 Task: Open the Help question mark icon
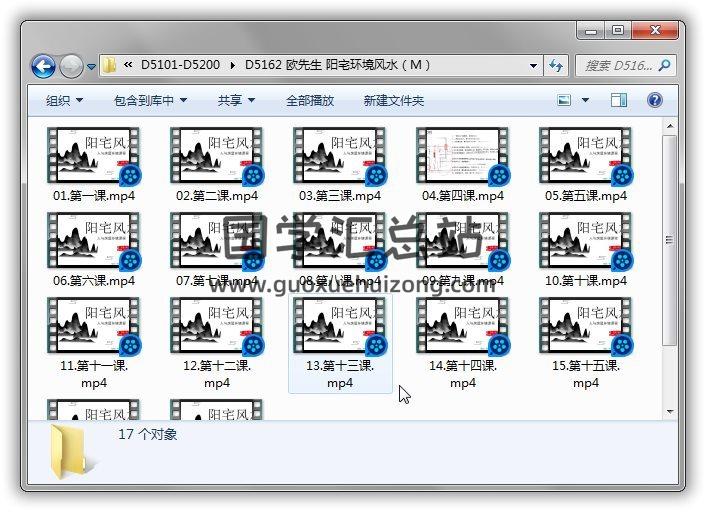point(655,100)
